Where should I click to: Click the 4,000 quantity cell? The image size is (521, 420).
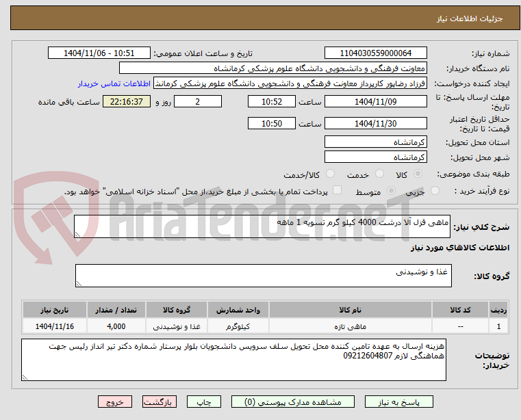tap(116, 326)
